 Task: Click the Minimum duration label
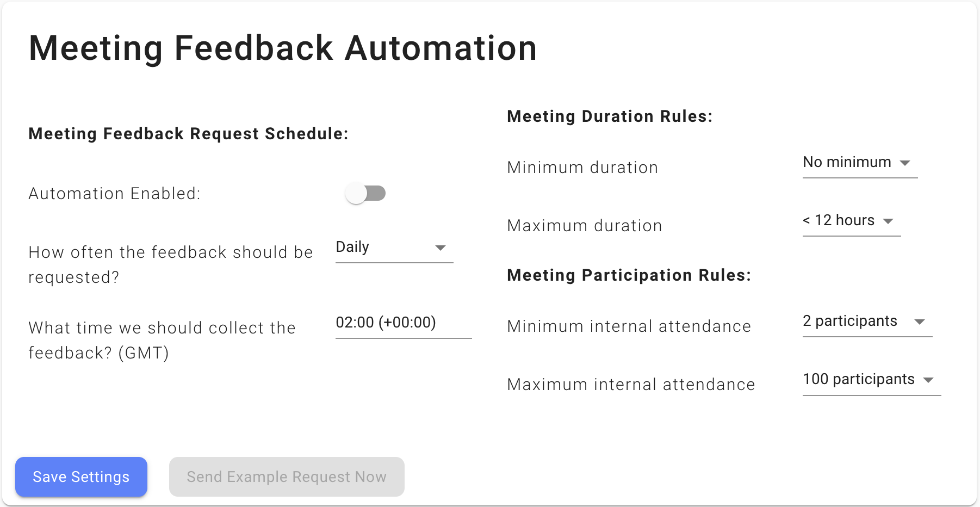(582, 168)
